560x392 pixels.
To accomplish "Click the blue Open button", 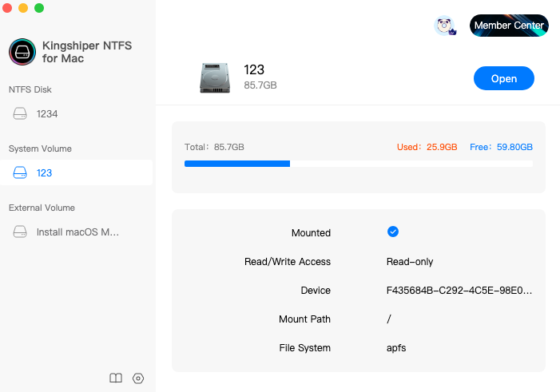I will pyautogui.click(x=503, y=78).
